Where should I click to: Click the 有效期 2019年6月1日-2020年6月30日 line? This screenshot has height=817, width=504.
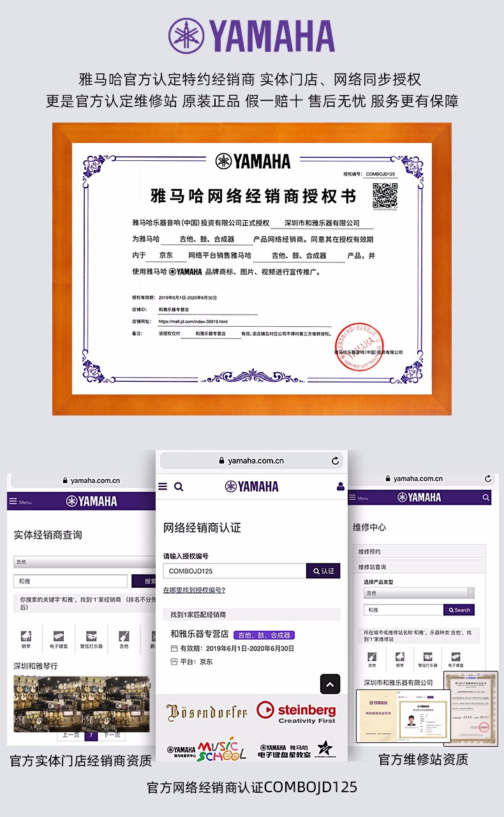[x=232, y=648]
